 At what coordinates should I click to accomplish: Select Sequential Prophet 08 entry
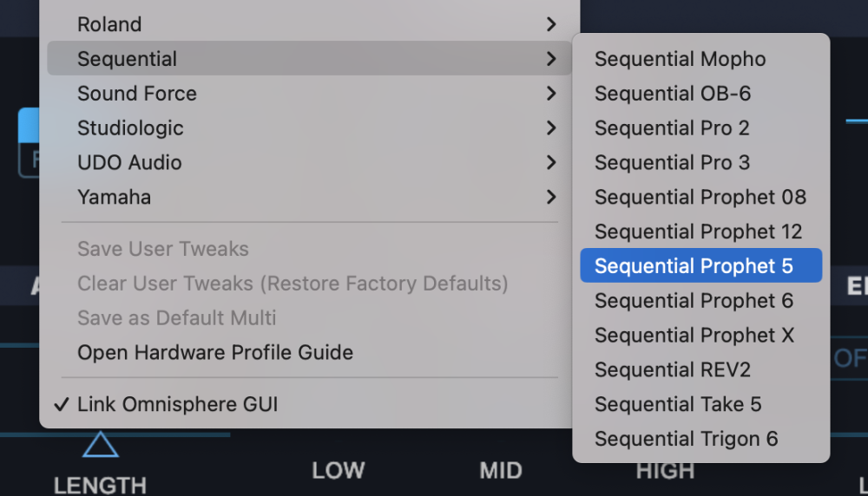pyautogui.click(x=700, y=197)
